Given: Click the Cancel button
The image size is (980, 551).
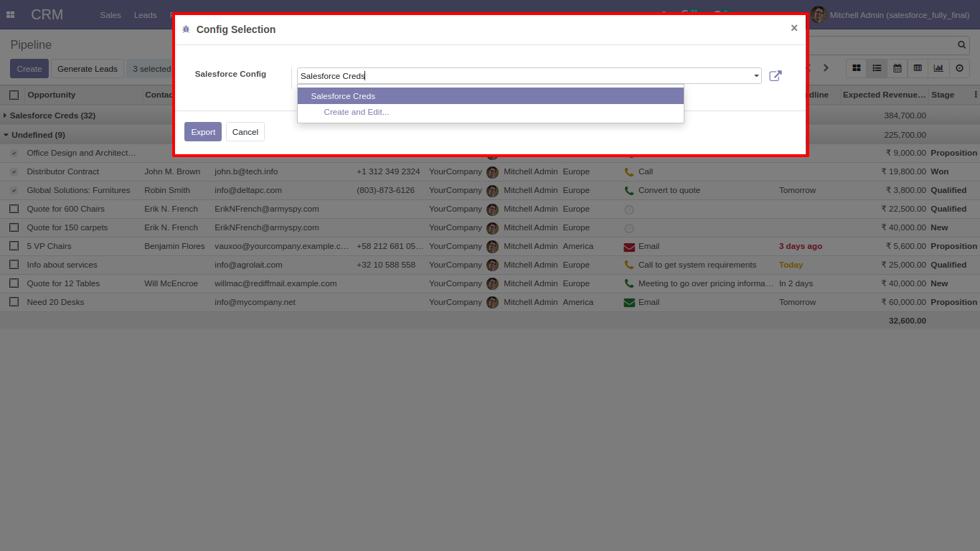Looking at the screenshot, I should [245, 132].
